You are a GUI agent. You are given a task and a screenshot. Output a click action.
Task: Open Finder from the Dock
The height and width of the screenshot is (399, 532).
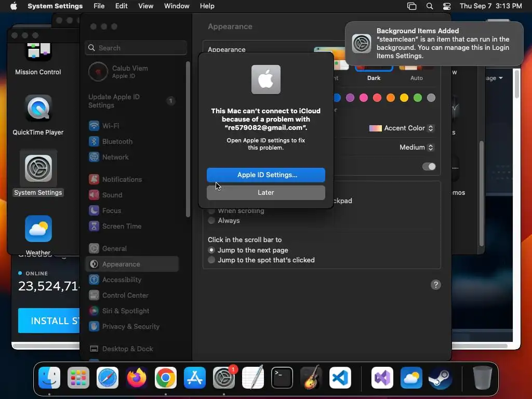coord(49,378)
